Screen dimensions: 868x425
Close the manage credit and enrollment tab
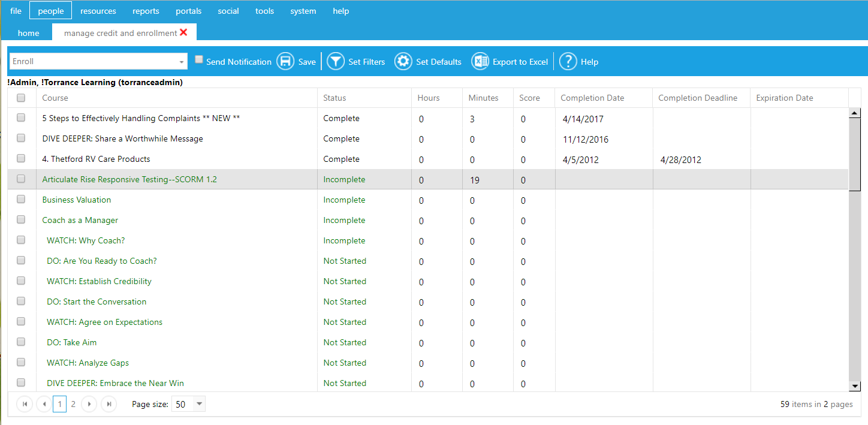point(183,32)
